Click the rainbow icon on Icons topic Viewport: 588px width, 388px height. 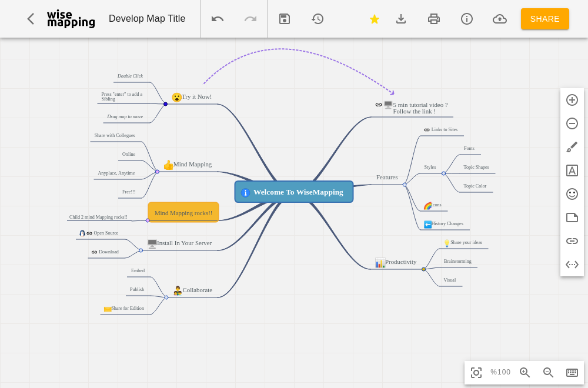point(427,206)
